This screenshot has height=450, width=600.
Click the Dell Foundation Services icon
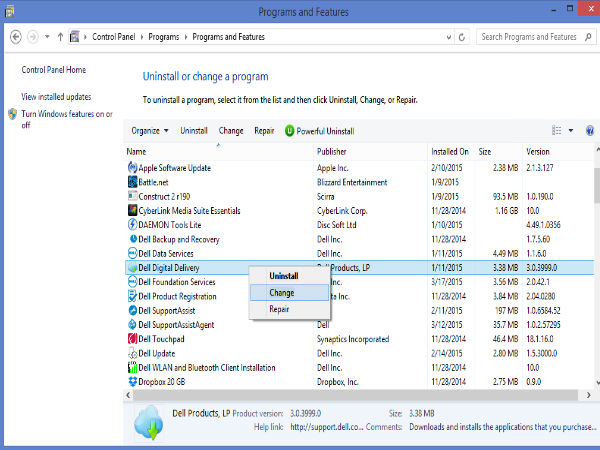(x=132, y=282)
